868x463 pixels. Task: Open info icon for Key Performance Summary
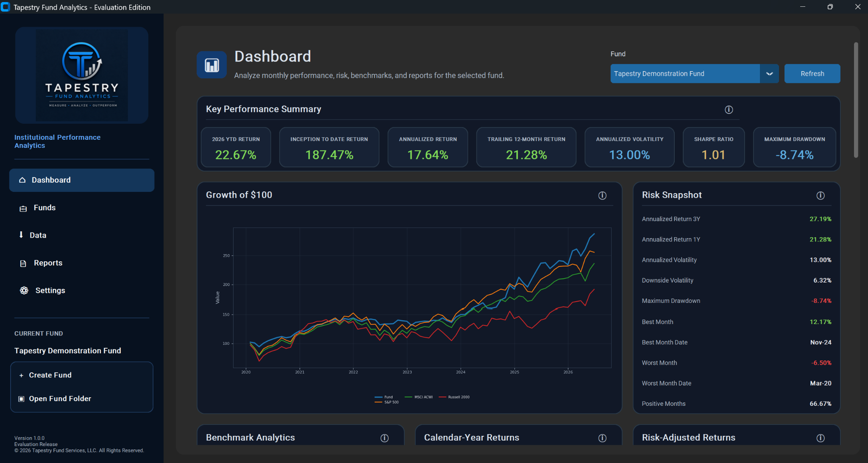click(x=729, y=110)
